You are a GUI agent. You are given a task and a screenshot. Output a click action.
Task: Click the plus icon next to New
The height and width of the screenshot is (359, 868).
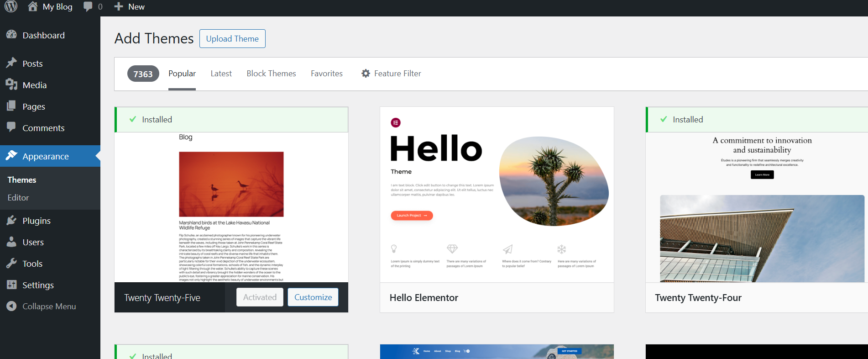pos(118,6)
